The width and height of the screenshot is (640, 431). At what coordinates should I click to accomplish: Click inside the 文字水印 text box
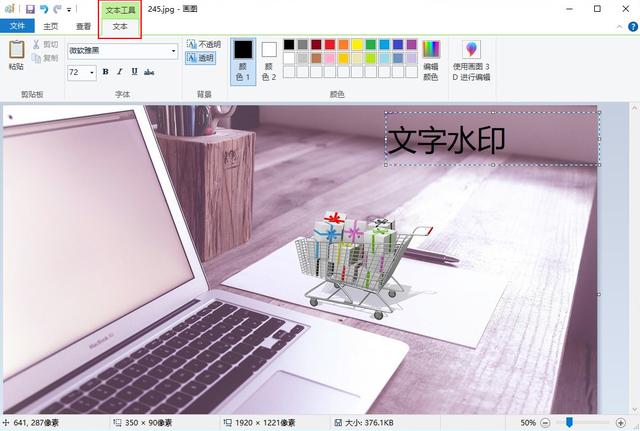(x=492, y=139)
